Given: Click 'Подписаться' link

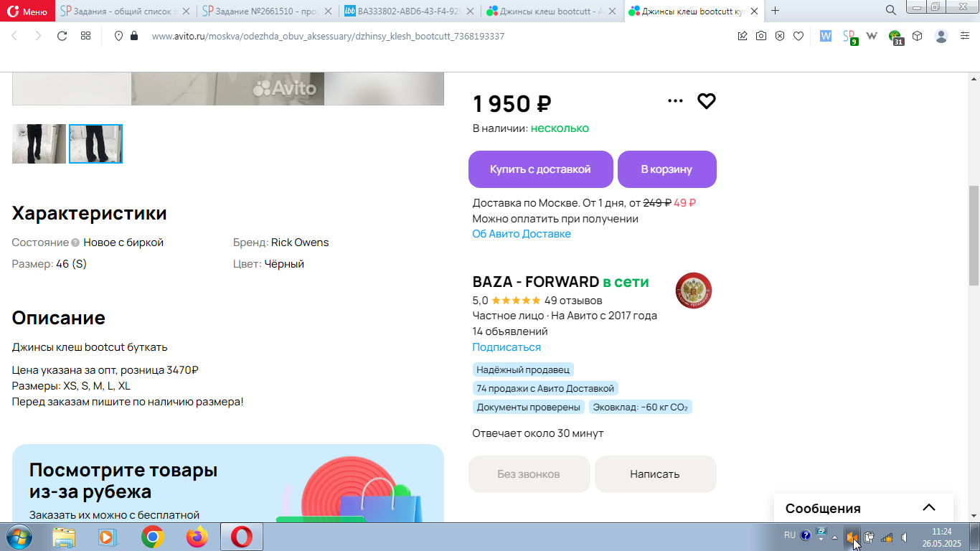Looking at the screenshot, I should [507, 347].
